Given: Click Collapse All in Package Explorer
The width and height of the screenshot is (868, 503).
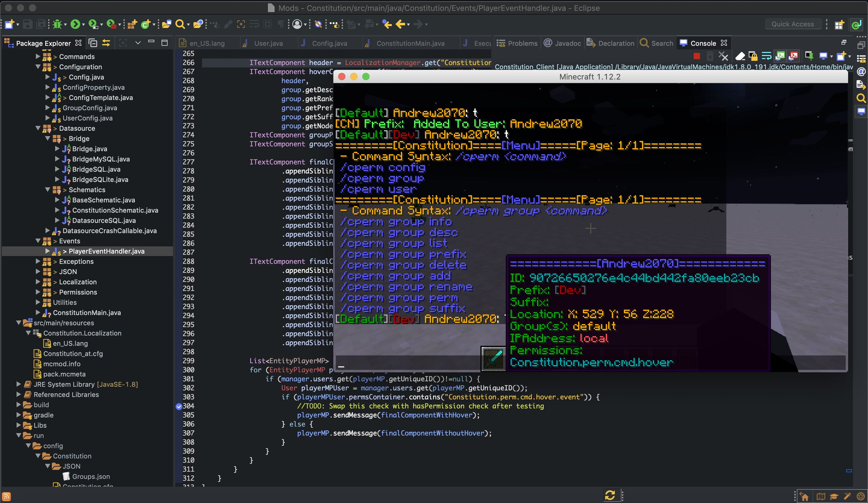Looking at the screenshot, I should click(93, 43).
